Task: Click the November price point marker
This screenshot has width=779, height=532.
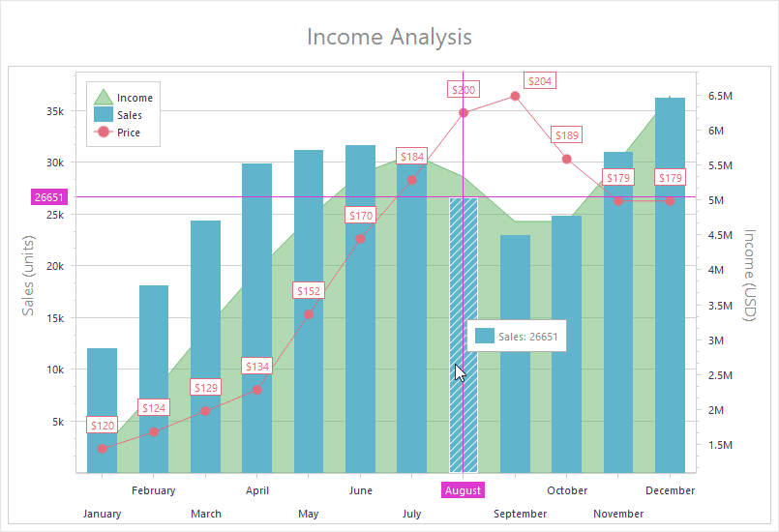Action: click(618, 200)
